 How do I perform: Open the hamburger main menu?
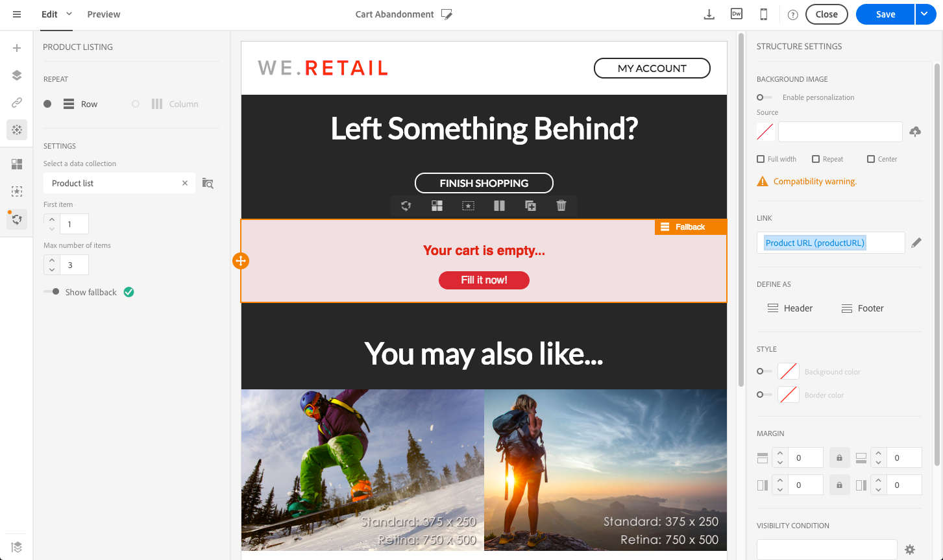tap(17, 14)
